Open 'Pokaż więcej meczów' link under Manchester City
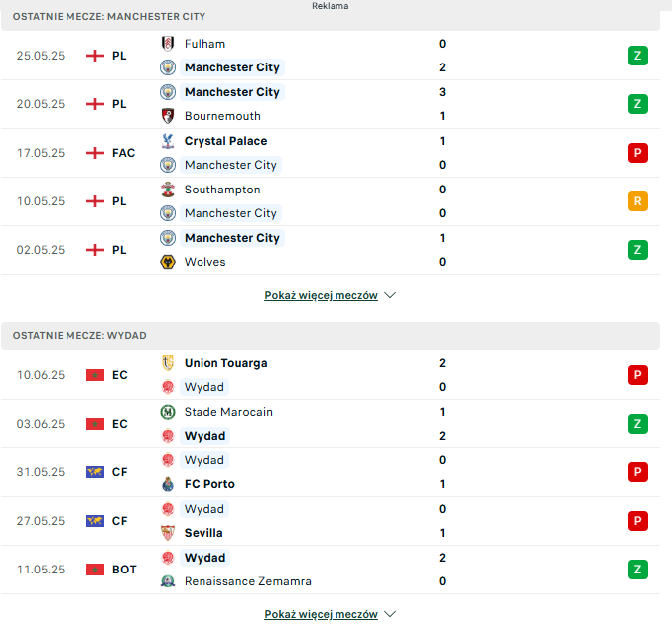672x636 pixels. click(321, 295)
